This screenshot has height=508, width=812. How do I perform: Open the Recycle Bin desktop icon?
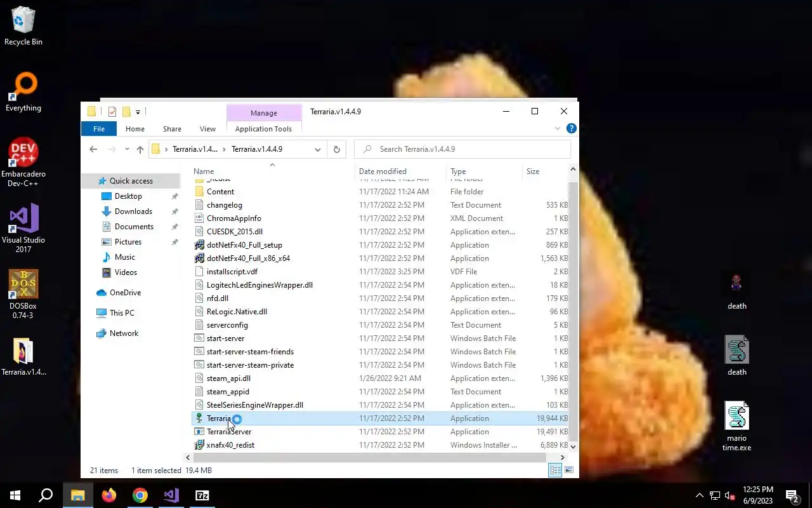(23, 26)
